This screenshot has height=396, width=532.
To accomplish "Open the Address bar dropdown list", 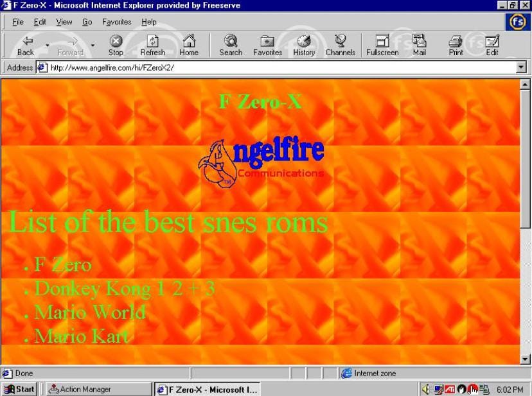I will [x=522, y=67].
